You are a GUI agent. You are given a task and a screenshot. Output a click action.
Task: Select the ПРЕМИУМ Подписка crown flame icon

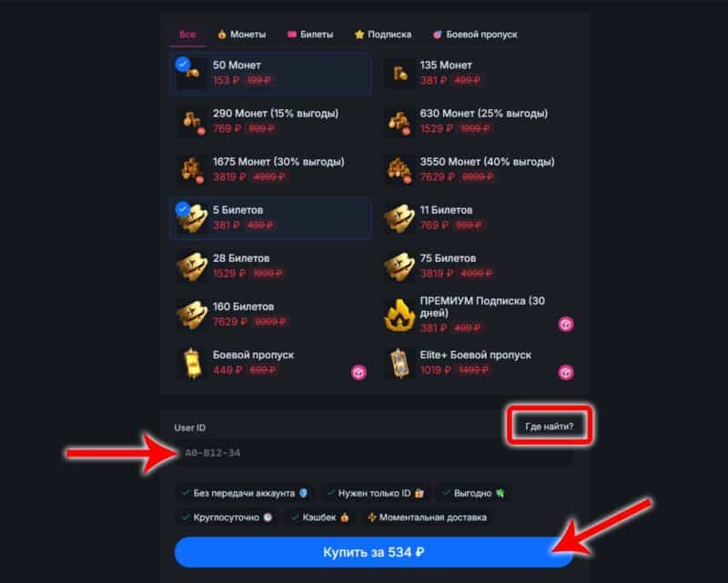tap(399, 315)
